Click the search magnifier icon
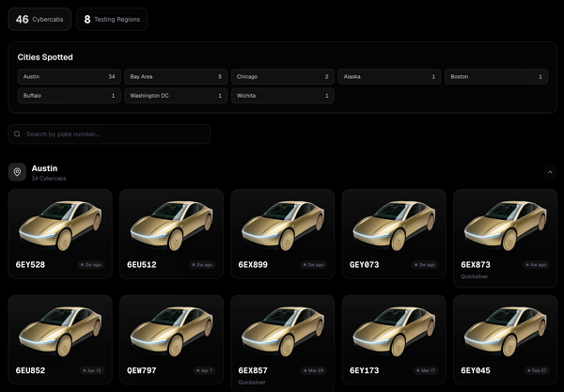The width and height of the screenshot is (564, 392). (17, 134)
